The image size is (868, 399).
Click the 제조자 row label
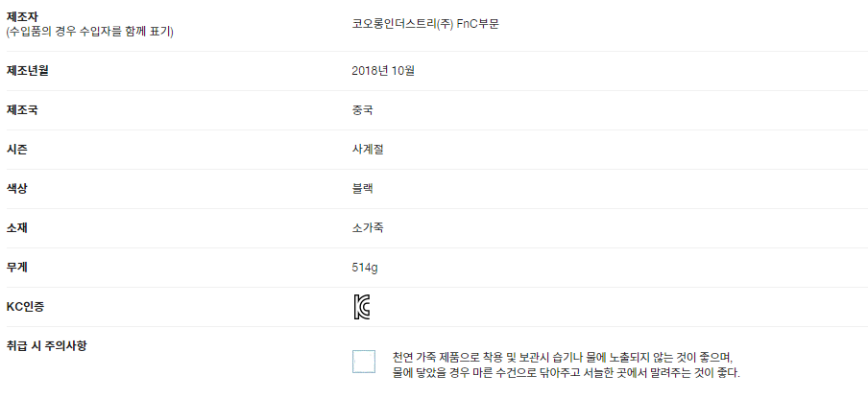(x=21, y=15)
